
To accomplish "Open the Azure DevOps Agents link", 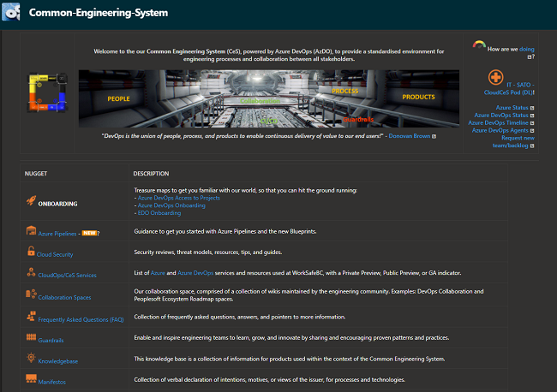I will (500, 130).
